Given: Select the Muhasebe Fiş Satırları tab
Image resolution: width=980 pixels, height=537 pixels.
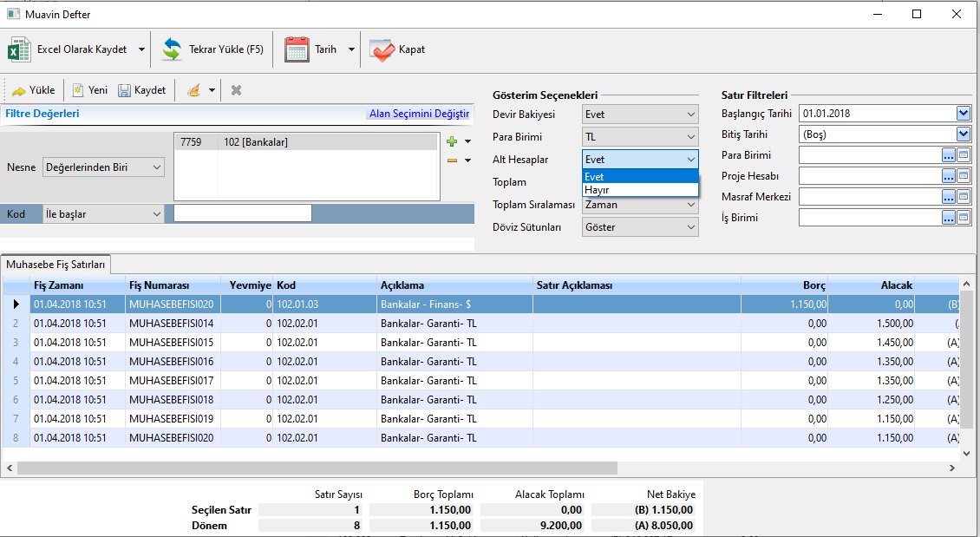Looking at the screenshot, I should click(x=56, y=264).
